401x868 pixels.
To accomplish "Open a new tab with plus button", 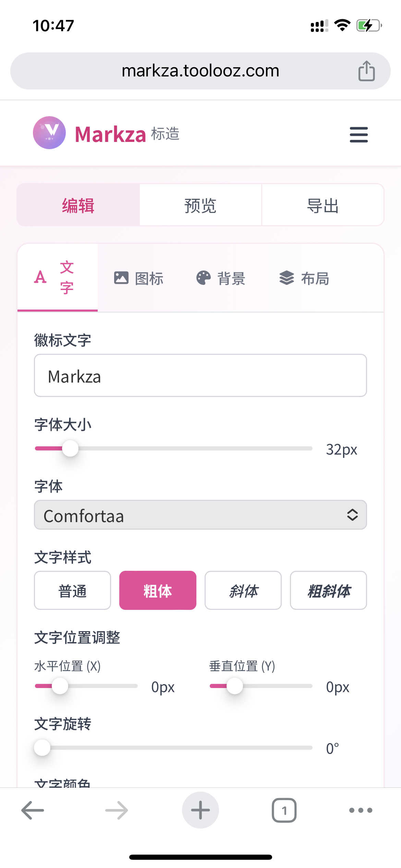I will (x=200, y=810).
